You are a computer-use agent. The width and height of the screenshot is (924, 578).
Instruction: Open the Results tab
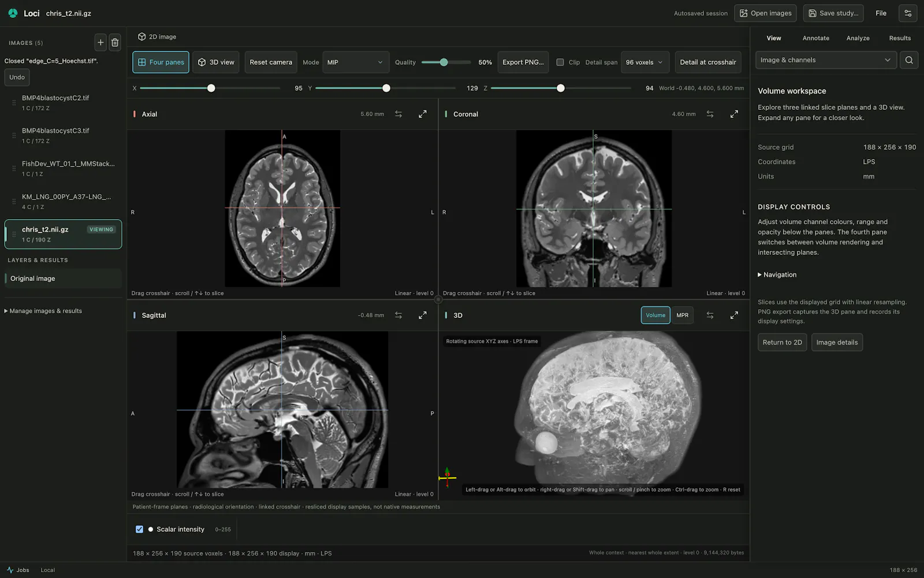point(900,38)
